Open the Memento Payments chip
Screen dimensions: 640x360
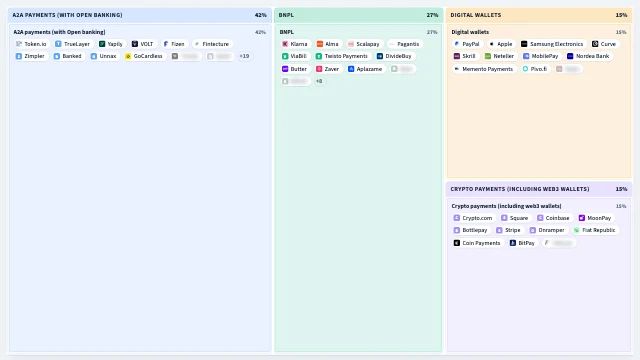[x=483, y=69]
